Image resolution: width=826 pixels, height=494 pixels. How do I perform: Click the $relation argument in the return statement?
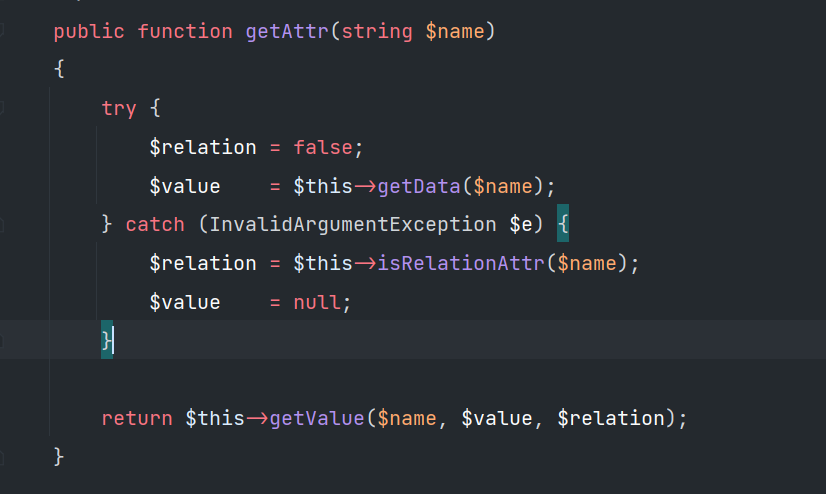(x=611, y=418)
